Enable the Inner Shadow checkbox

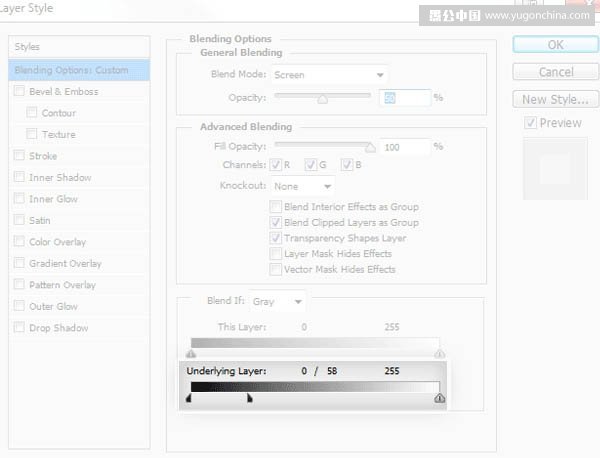[19, 177]
